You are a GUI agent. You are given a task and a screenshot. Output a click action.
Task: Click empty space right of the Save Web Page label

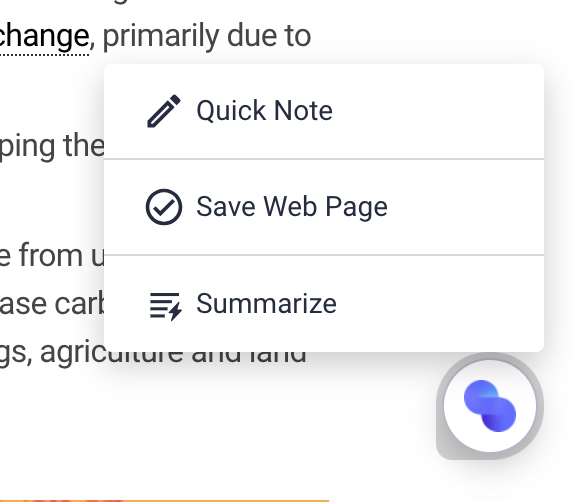pos(465,207)
